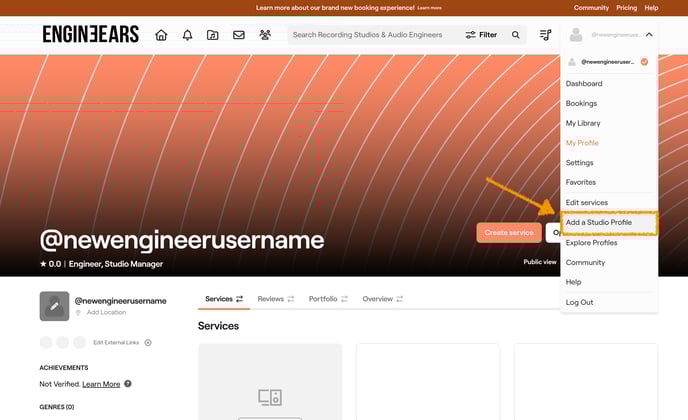Switch to the Overview tab

point(377,299)
